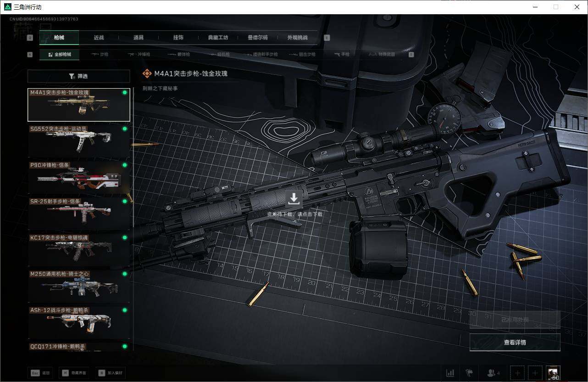The width and height of the screenshot is (588, 382).
Task: Open the 筛选 filter dropdown
Action: (78, 76)
